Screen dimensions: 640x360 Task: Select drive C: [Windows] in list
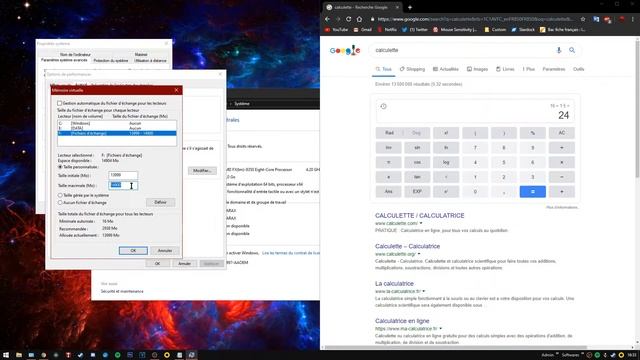pos(117,123)
